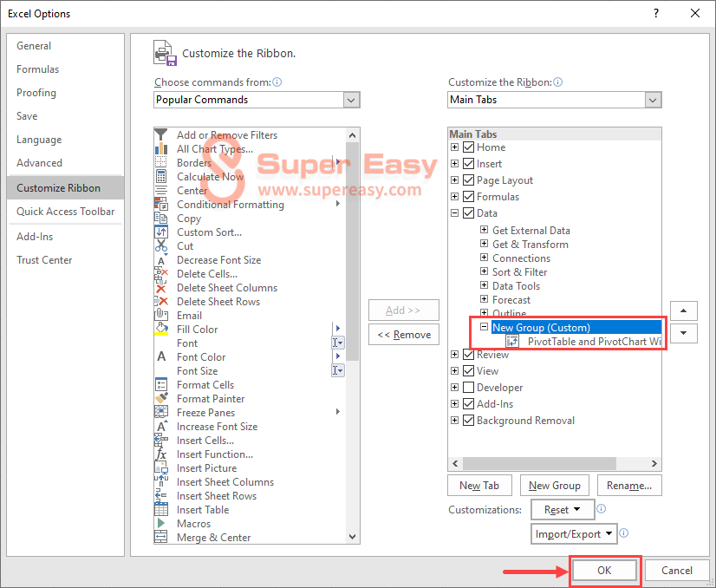The image size is (716, 588).
Task: Click the Delete Sheet Columns icon
Action: click(160, 288)
